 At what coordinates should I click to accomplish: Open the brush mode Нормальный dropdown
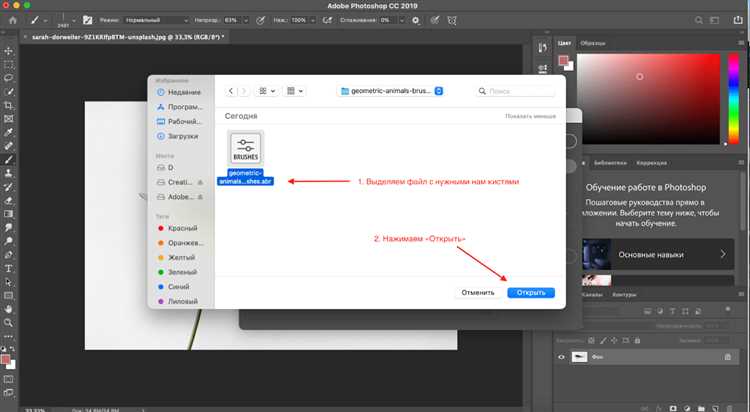(156, 21)
